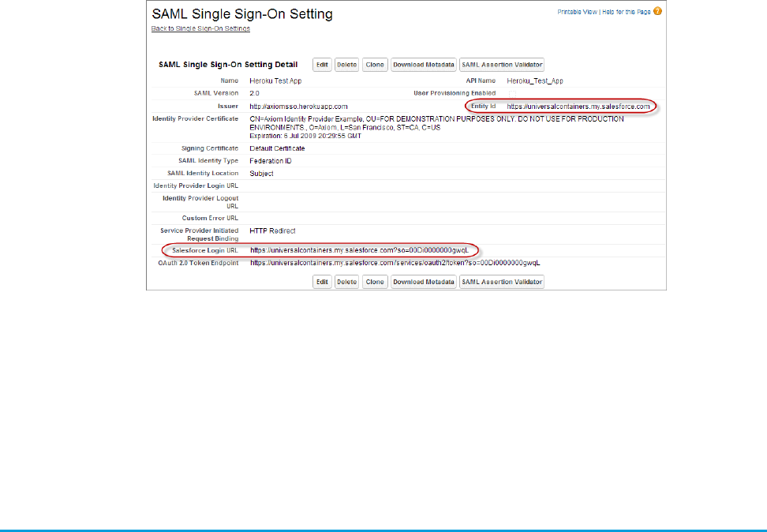The width and height of the screenshot is (767, 532).
Task: Click the orange help question mark icon
Action: [657, 11]
